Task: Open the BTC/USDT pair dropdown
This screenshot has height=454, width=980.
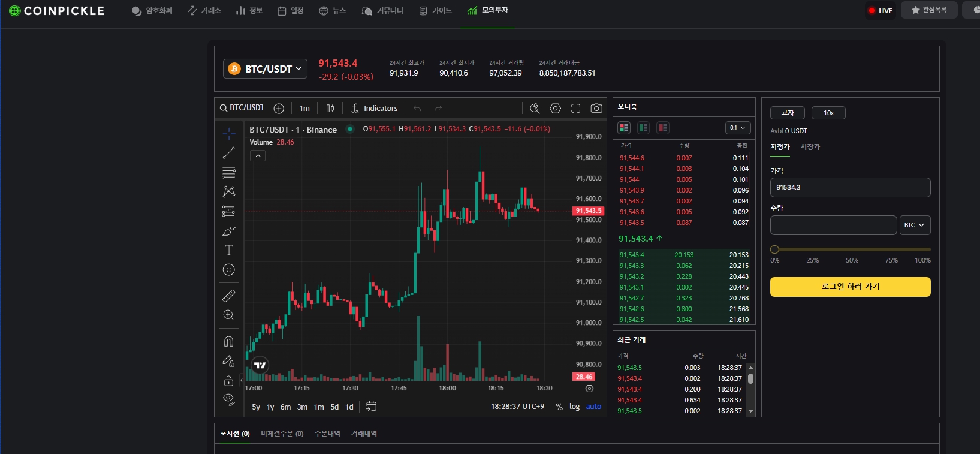Action: coord(266,69)
